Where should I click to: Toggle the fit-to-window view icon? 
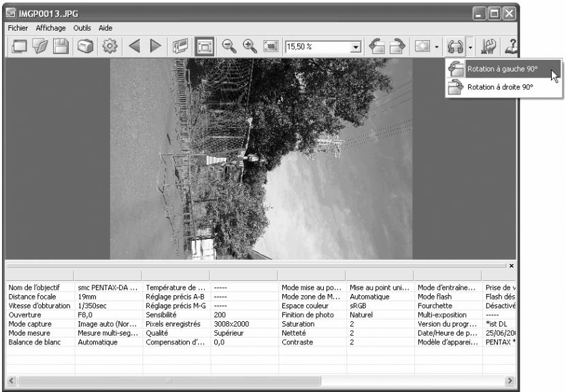(204, 46)
